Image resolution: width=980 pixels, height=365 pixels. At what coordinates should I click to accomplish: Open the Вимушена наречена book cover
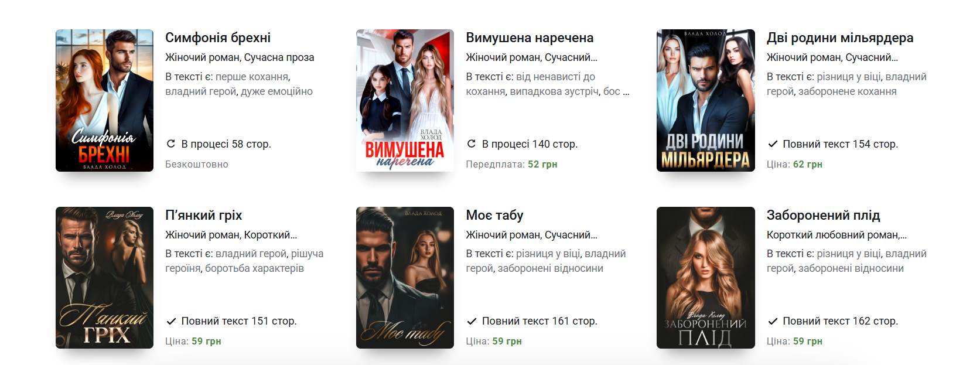405,100
